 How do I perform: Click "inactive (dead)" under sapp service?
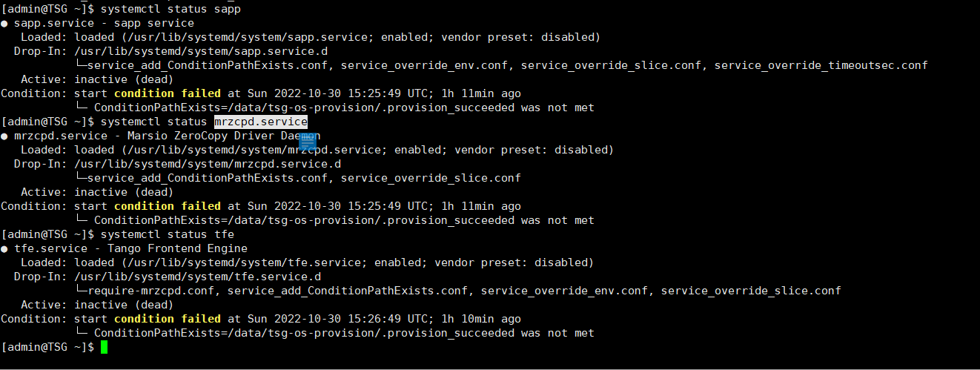pos(123,79)
